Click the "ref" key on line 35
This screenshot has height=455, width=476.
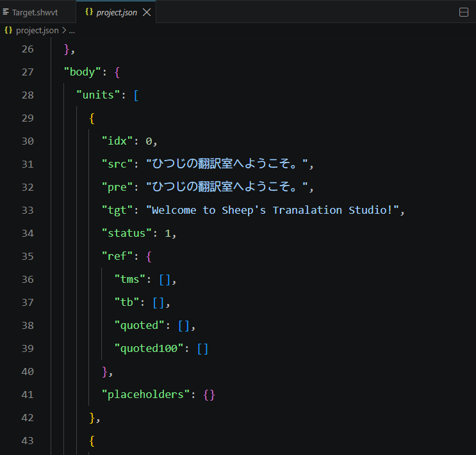click(117, 257)
